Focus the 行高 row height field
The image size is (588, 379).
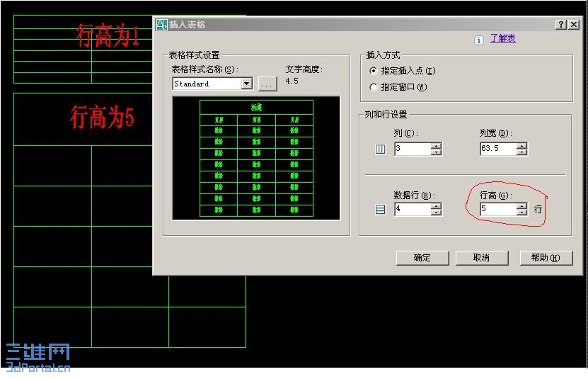point(498,209)
